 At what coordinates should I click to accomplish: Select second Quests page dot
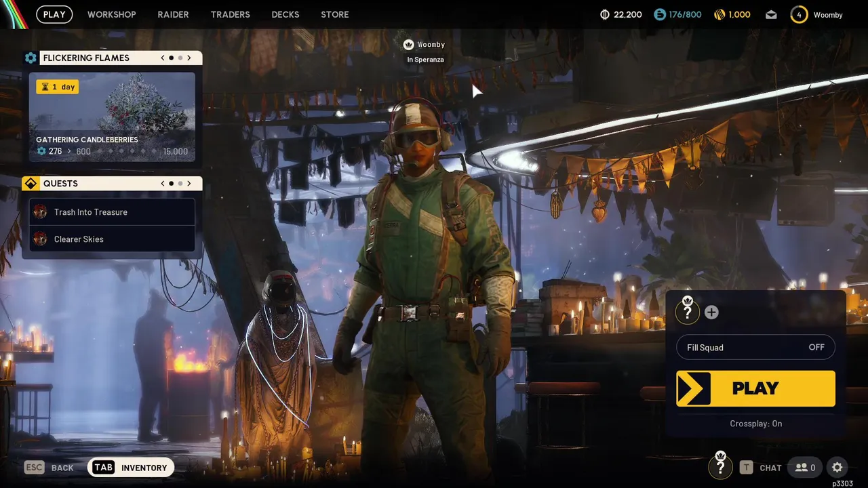pos(180,184)
